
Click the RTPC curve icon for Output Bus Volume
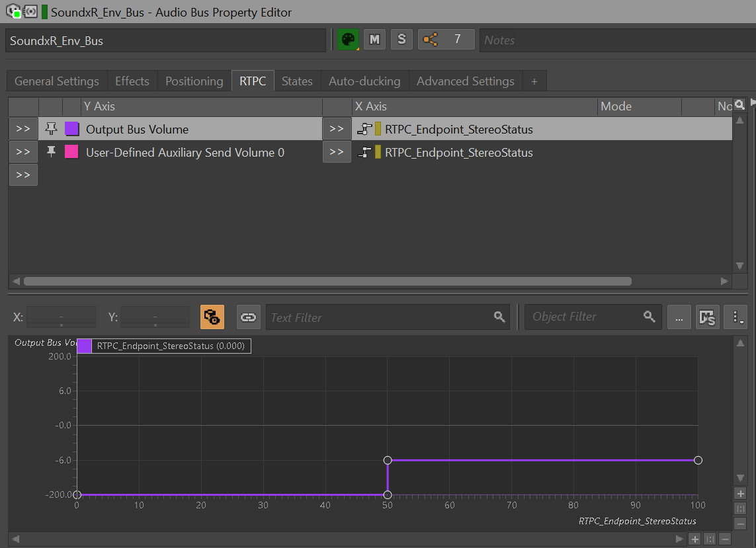(x=364, y=130)
